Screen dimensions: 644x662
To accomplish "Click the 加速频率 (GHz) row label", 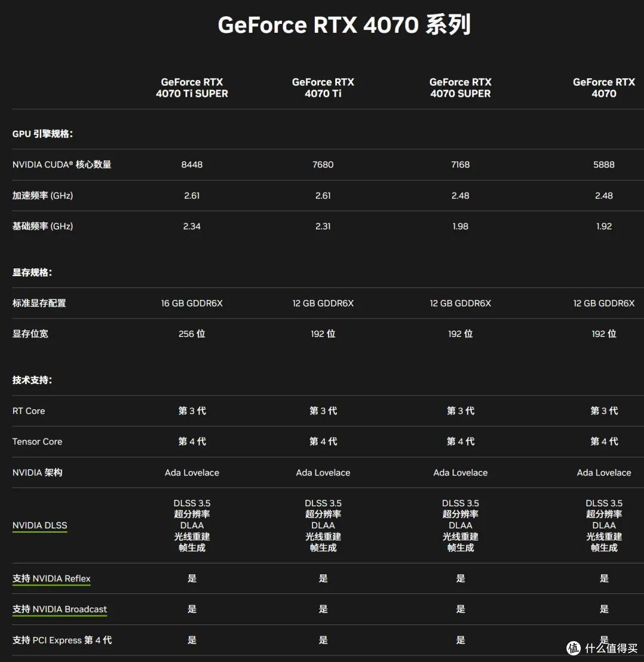I will click(x=42, y=196).
